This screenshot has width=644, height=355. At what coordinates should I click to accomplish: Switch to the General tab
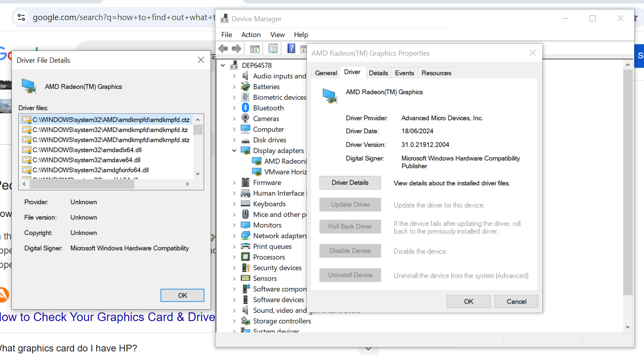coord(326,73)
